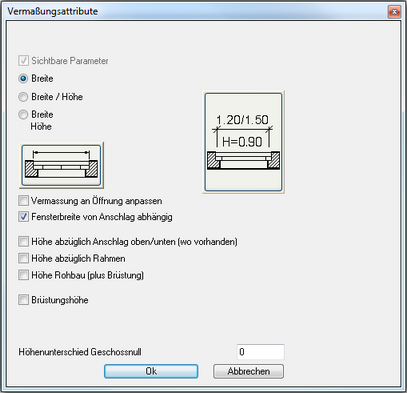The width and height of the screenshot is (407, 393).
Task: Enable the Brüstungshöhe checkbox
Action: click(23, 300)
